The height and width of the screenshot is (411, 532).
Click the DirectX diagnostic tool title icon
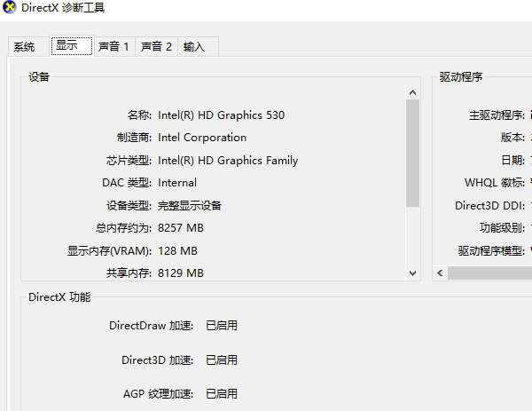tap(10, 7)
